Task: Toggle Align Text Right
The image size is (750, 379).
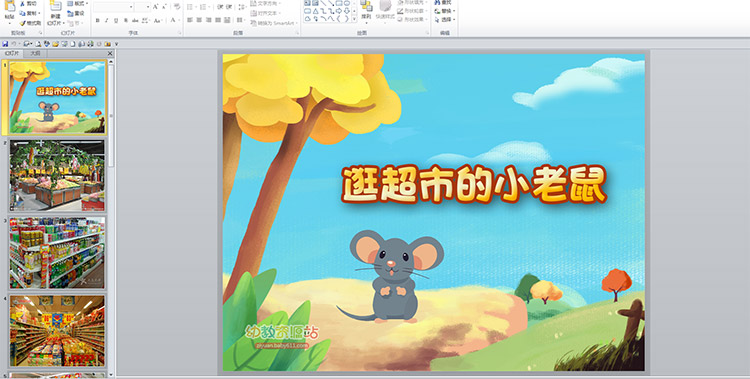Action: pyautogui.click(x=209, y=20)
